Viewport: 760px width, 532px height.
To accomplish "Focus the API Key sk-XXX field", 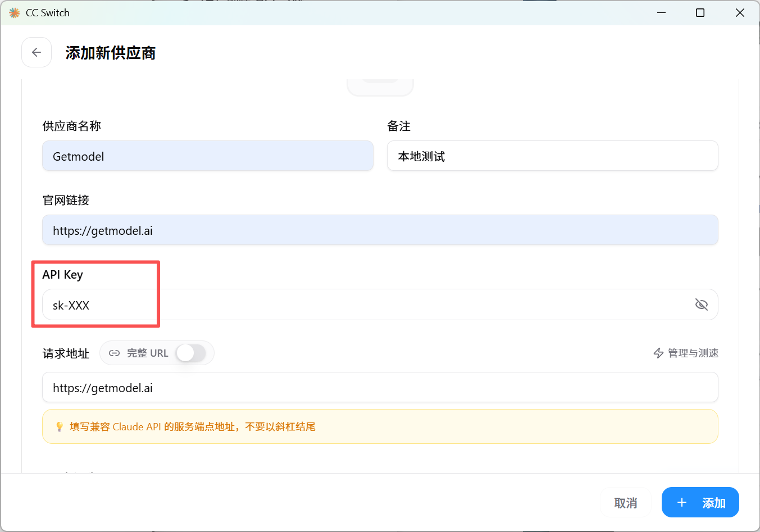I will [380, 304].
